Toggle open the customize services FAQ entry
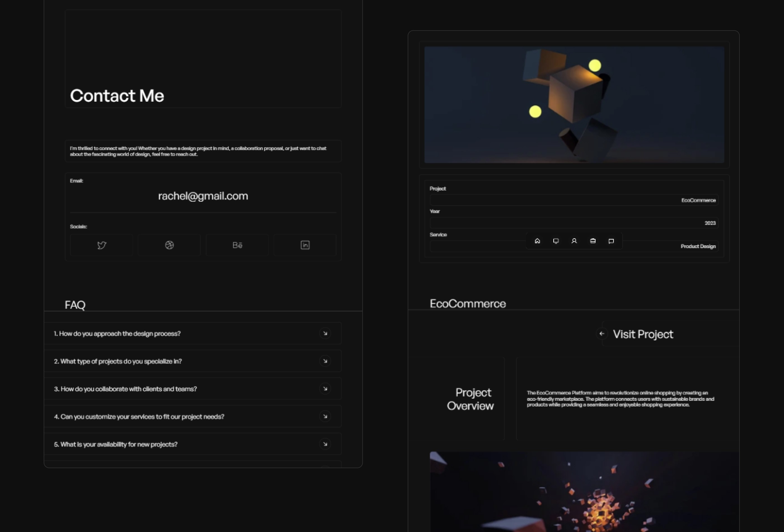Viewport: 784px width, 532px height. coord(325,416)
